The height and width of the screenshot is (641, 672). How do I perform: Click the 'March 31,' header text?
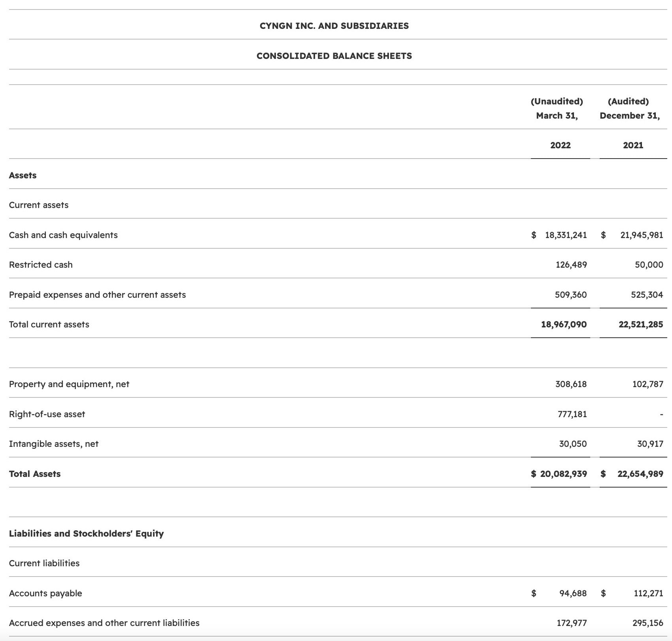pos(557,115)
